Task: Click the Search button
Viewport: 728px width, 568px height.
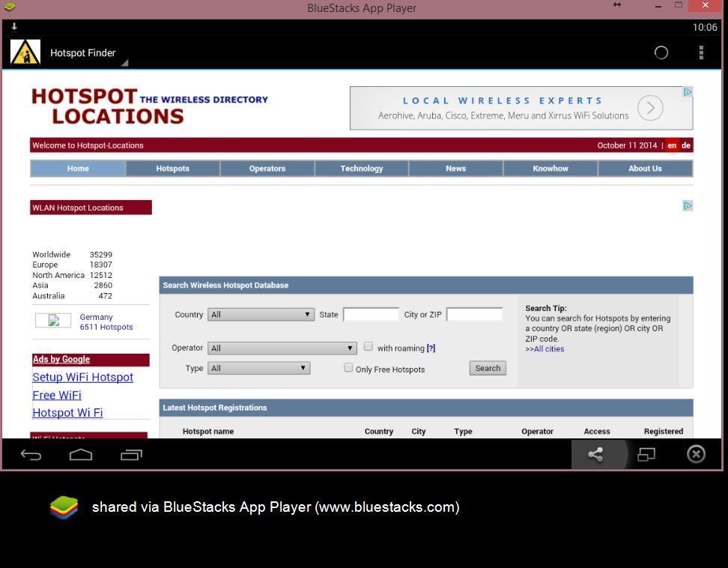Action: pyautogui.click(x=488, y=368)
